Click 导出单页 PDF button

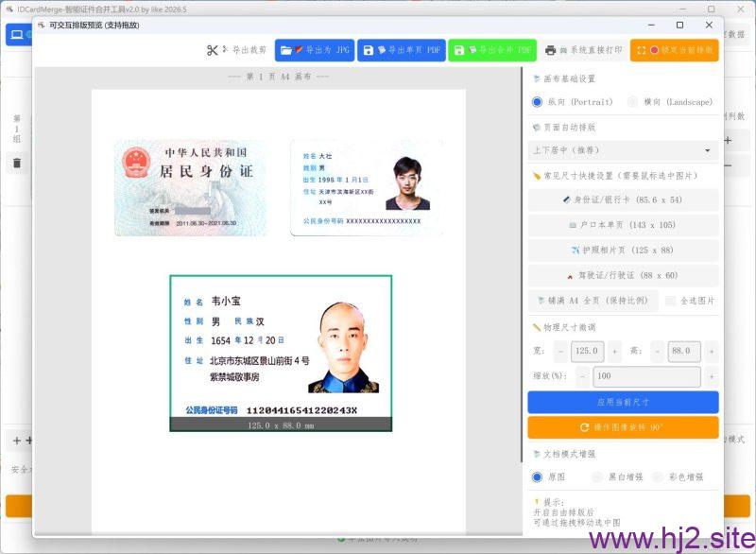pyautogui.click(x=402, y=50)
